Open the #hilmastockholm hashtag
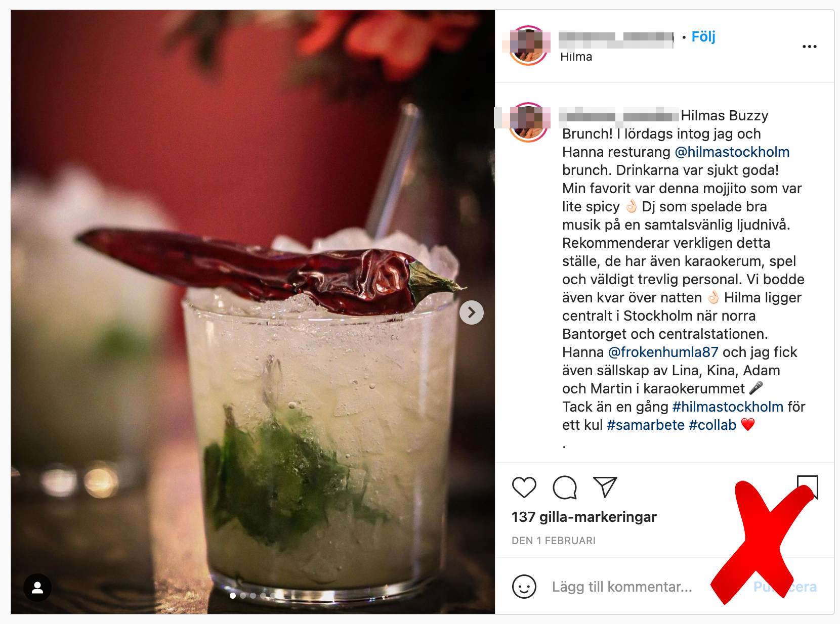This screenshot has width=840, height=624. pos(728,407)
